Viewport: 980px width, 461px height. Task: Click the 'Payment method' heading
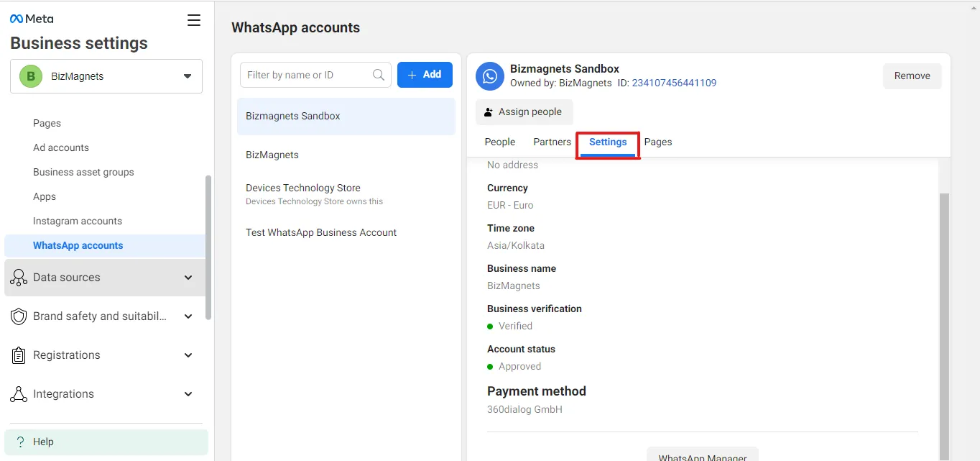coord(537,391)
